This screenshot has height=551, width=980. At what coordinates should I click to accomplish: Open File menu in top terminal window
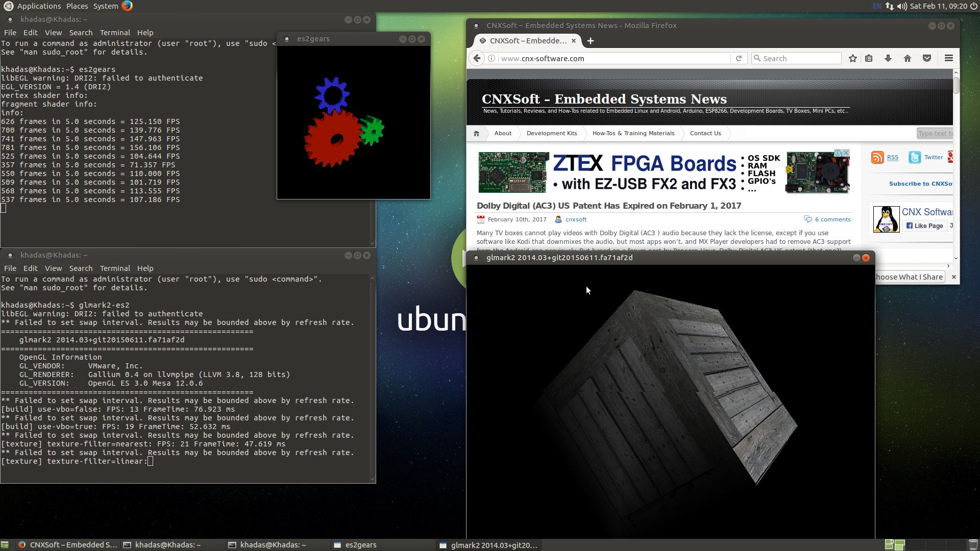(10, 32)
